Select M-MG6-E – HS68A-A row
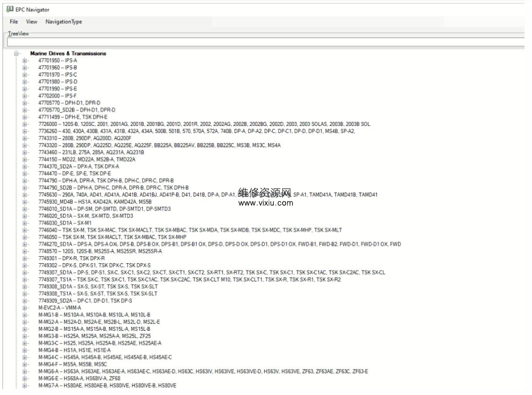Viewport: 532px width, 395px height. point(79,379)
